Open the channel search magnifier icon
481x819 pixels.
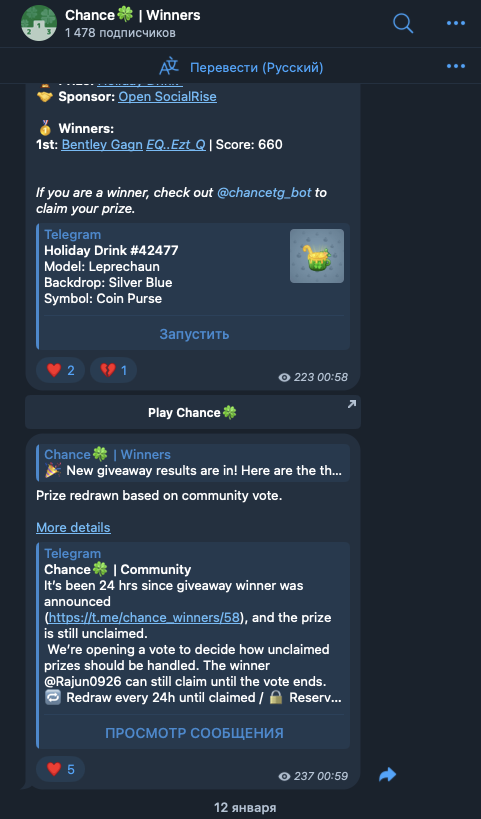pos(403,23)
